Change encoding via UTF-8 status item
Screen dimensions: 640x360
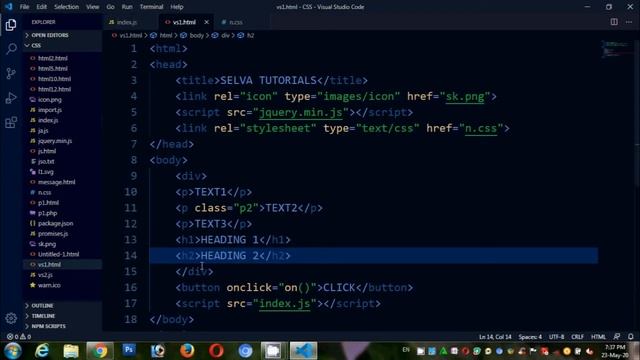point(556,337)
